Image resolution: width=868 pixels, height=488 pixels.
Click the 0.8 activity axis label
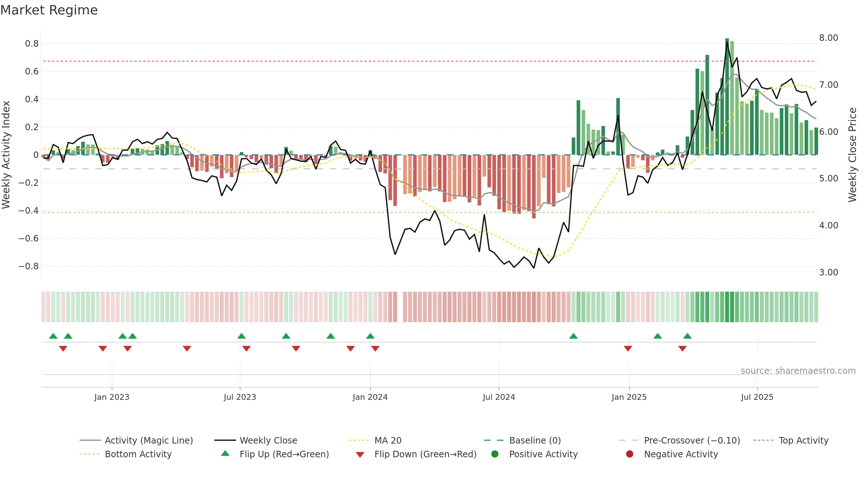point(32,44)
